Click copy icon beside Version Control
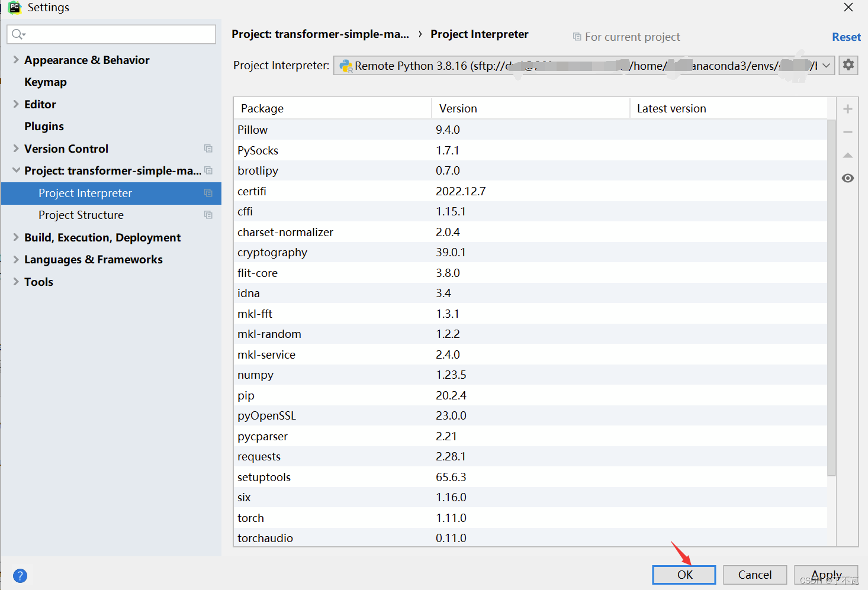Screen dimensions: 868x590 [x=208, y=149]
